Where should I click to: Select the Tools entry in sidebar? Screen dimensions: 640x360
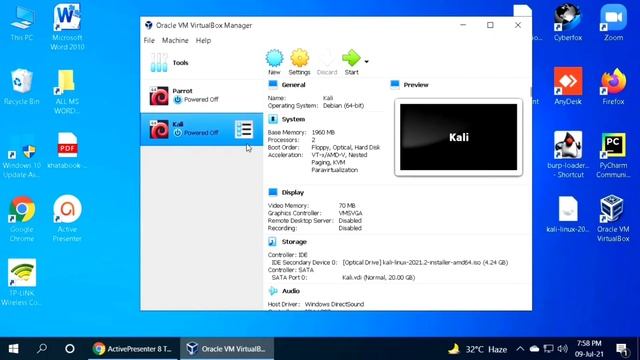pos(202,63)
